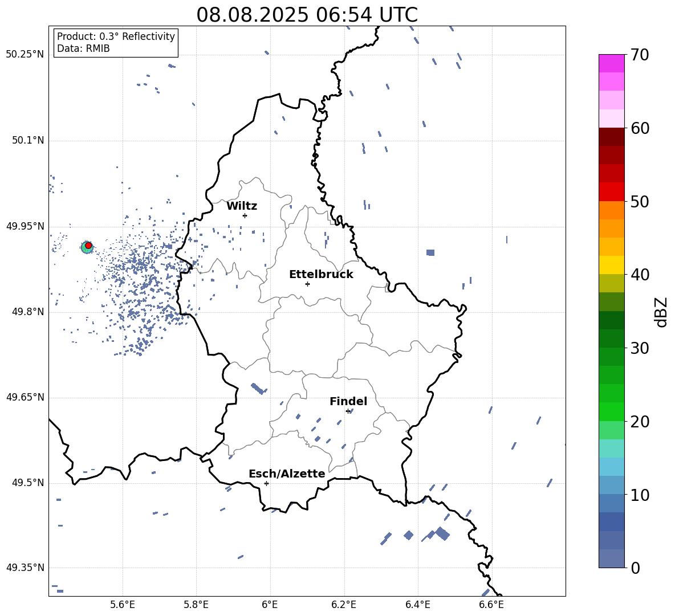
Task: Click the Findel city label
Action: click(348, 401)
